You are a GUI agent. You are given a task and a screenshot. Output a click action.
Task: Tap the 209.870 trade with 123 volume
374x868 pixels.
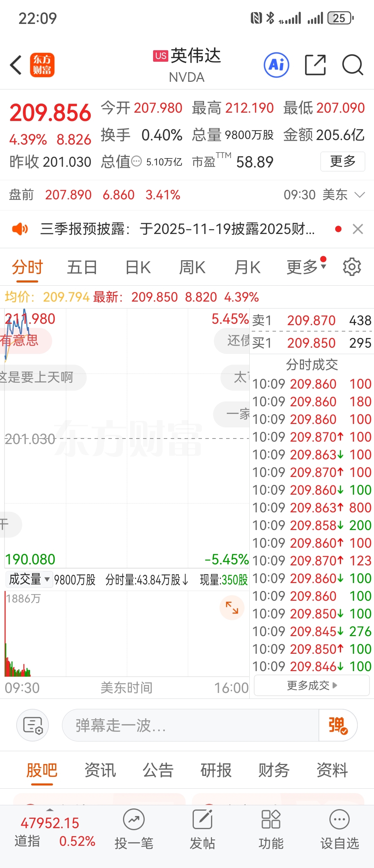(312, 561)
